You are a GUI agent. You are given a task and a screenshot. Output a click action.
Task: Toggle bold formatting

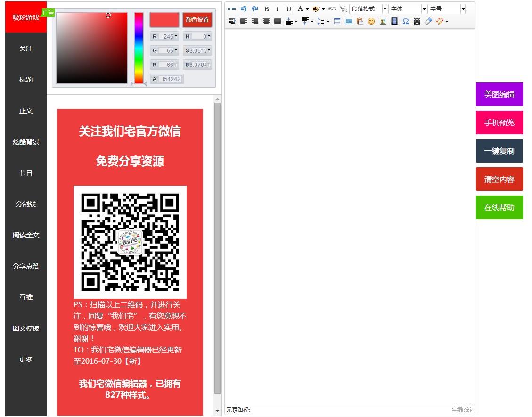(266, 9)
